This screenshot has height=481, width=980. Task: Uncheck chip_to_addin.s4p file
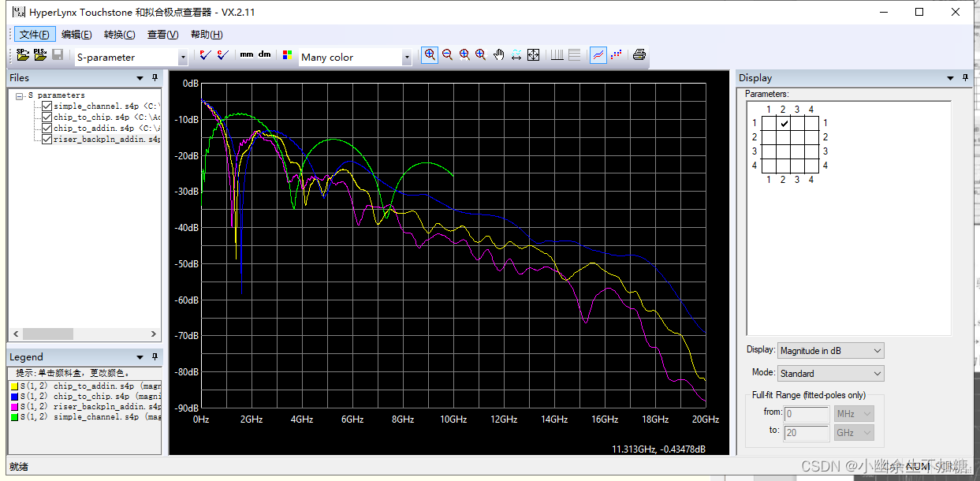coord(47,128)
